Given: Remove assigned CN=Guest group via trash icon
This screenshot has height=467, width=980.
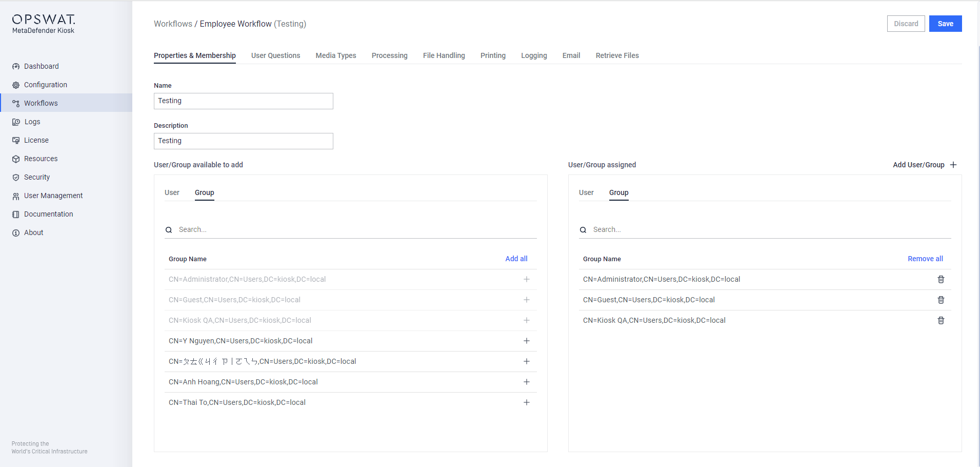Looking at the screenshot, I should (941, 300).
